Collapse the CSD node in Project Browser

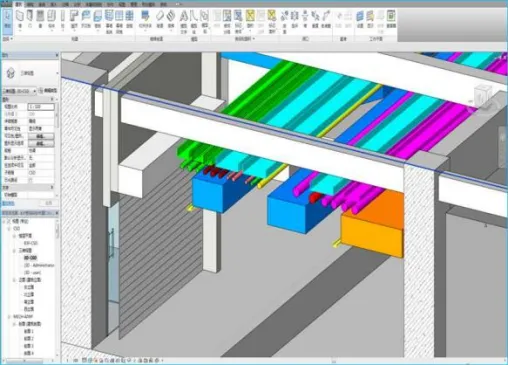coord(9,229)
